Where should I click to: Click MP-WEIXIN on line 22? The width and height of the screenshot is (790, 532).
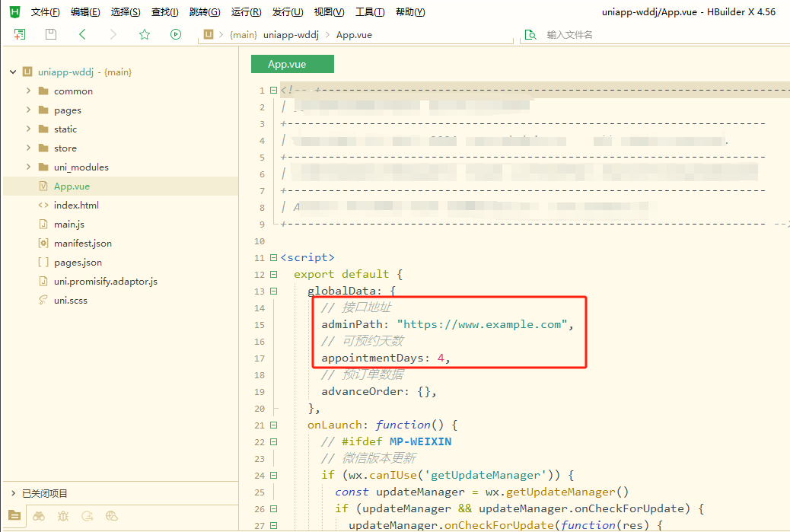point(420,442)
